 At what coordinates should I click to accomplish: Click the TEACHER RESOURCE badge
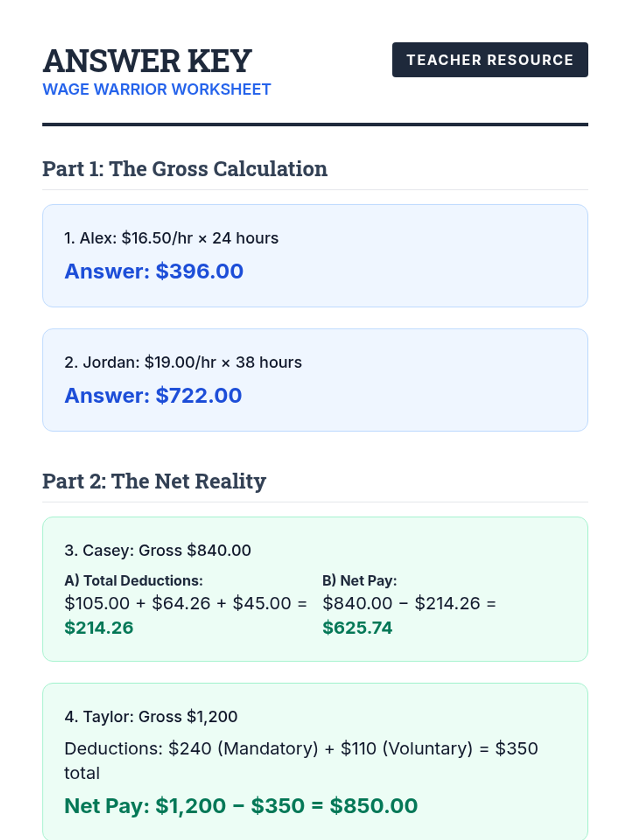(489, 60)
